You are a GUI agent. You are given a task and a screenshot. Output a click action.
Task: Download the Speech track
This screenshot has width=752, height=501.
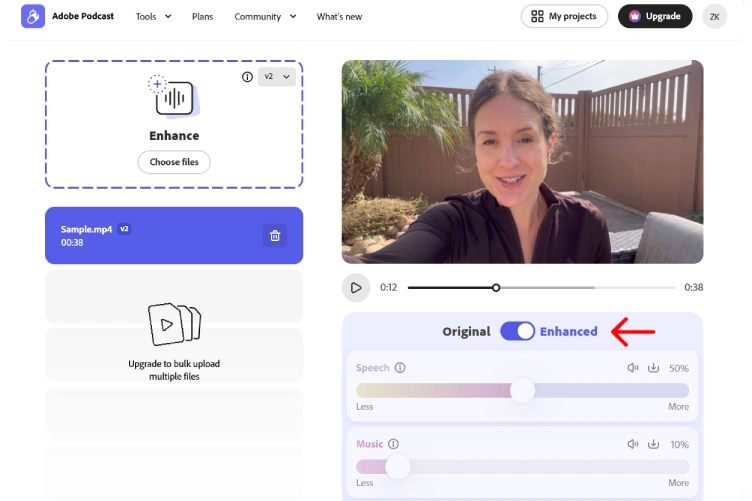pyautogui.click(x=653, y=368)
